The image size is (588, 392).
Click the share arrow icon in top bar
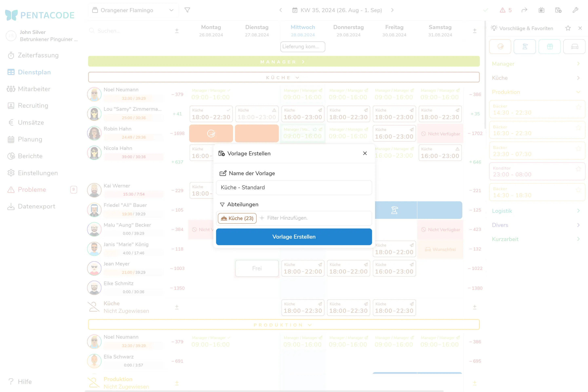pyautogui.click(x=524, y=10)
